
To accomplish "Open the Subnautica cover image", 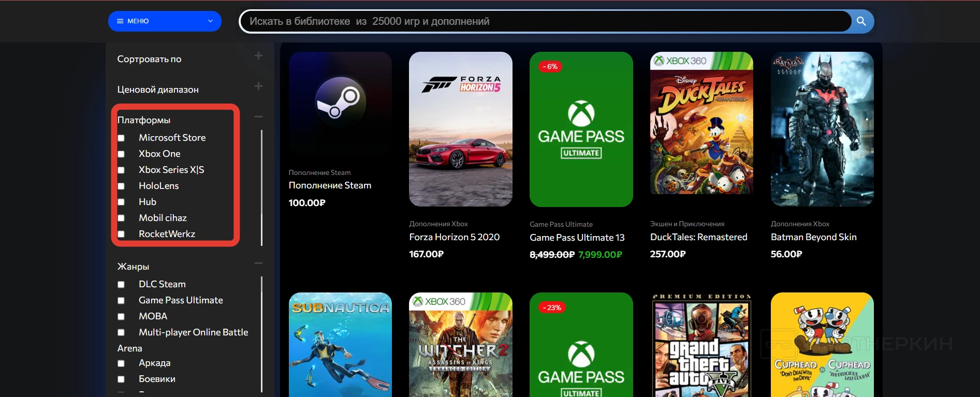I will [x=340, y=345].
